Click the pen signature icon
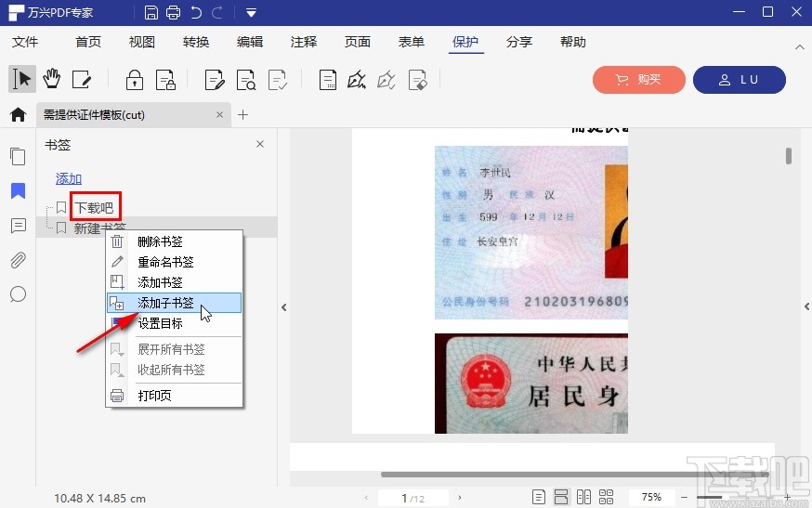 coord(357,80)
